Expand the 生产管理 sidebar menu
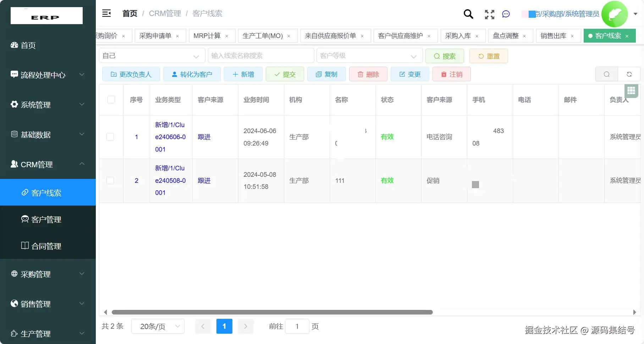 [x=48, y=334]
